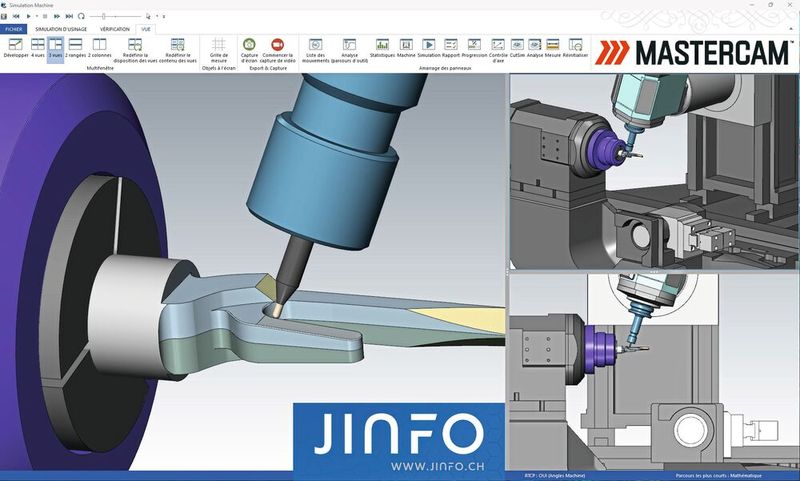Toggle the Grille de mesure

[219, 50]
